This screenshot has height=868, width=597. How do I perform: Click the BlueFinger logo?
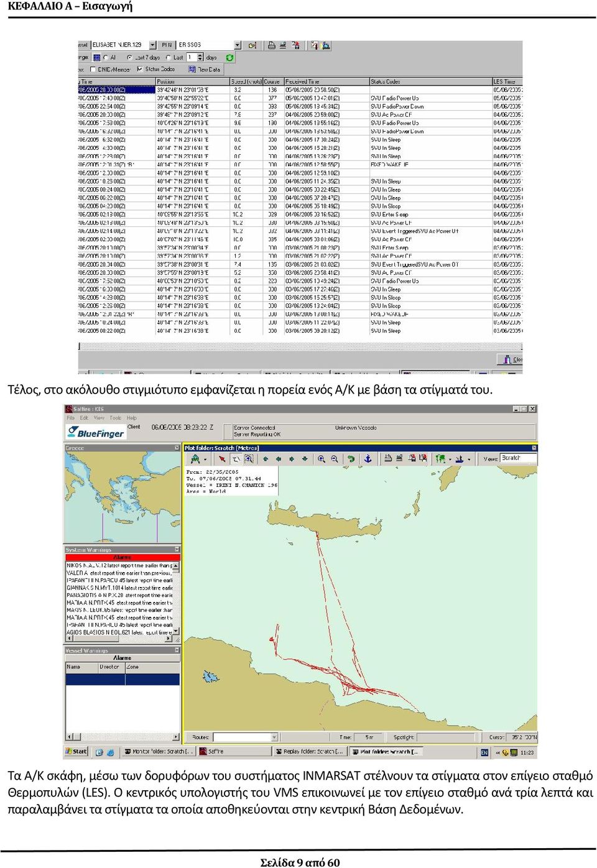point(96,433)
